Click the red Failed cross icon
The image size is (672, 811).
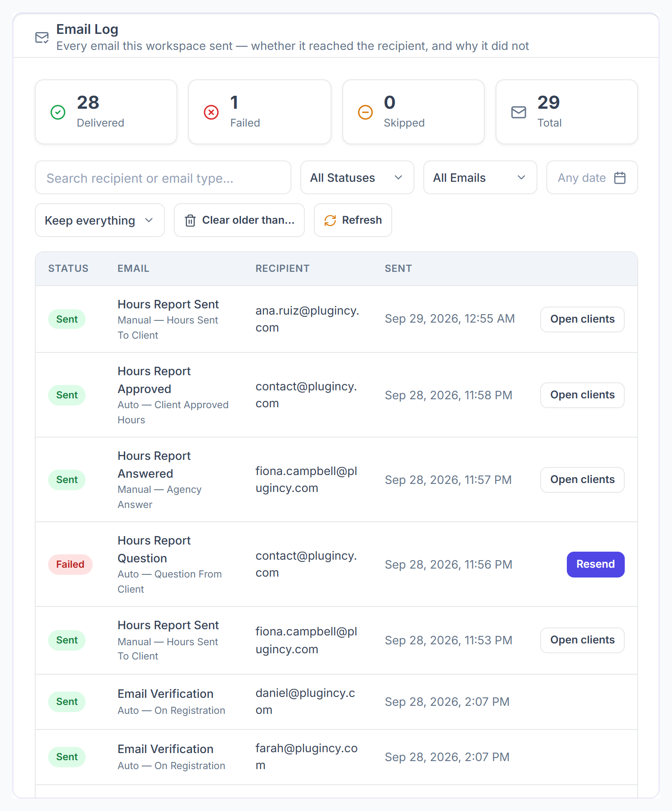[x=211, y=112]
